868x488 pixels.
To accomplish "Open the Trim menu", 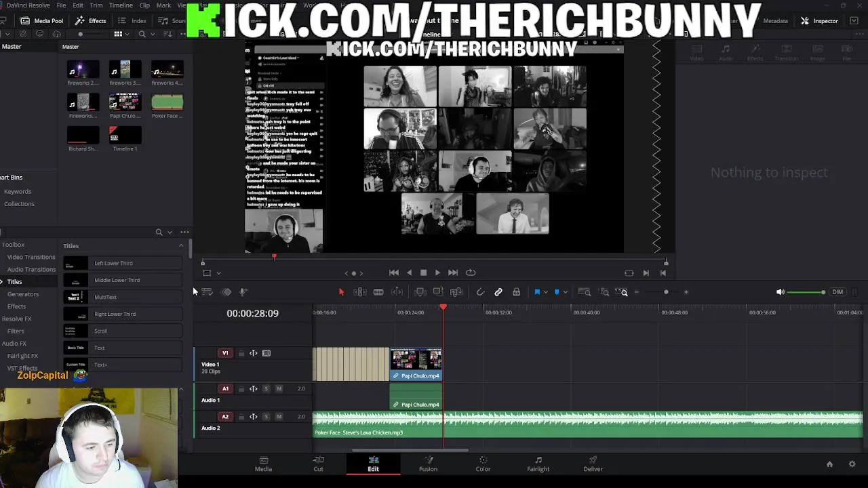I will pos(96,5).
